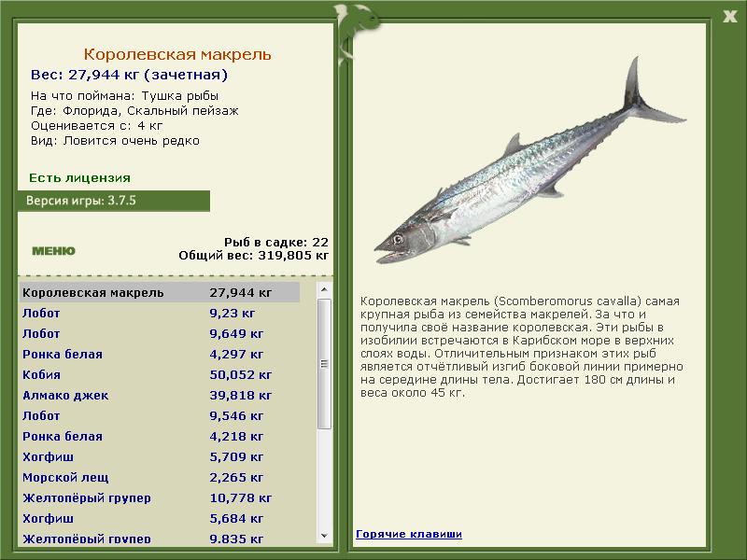This screenshot has height=560, width=747.
Task: Click the Королевская макрель heading
Action: [177, 54]
